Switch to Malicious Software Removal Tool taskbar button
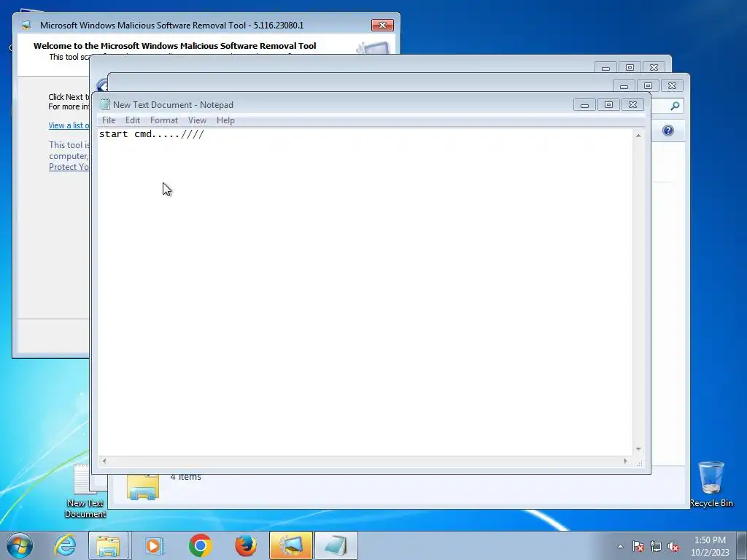This screenshot has width=747, height=560. coord(290,545)
